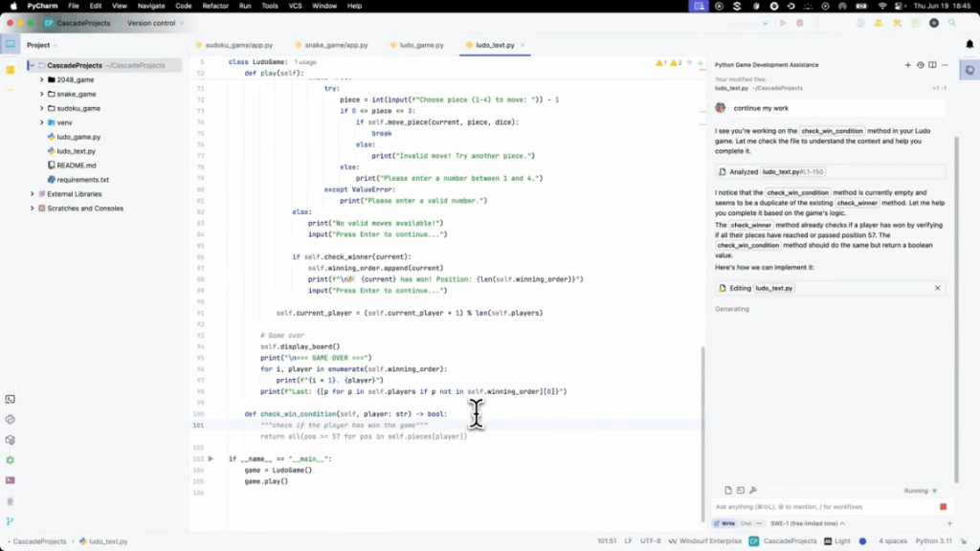
Task: Open the Project view dropdown
Action: tap(42, 45)
